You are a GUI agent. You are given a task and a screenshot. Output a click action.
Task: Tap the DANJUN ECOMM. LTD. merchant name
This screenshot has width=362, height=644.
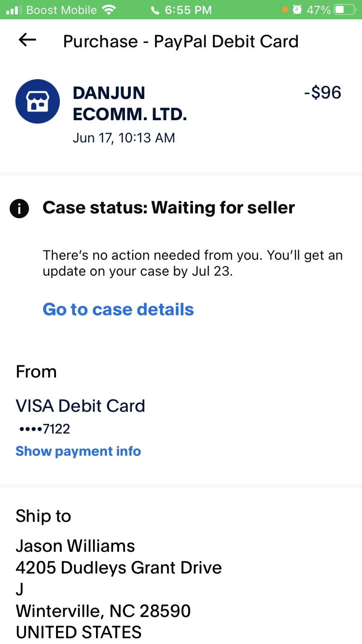[x=130, y=104]
